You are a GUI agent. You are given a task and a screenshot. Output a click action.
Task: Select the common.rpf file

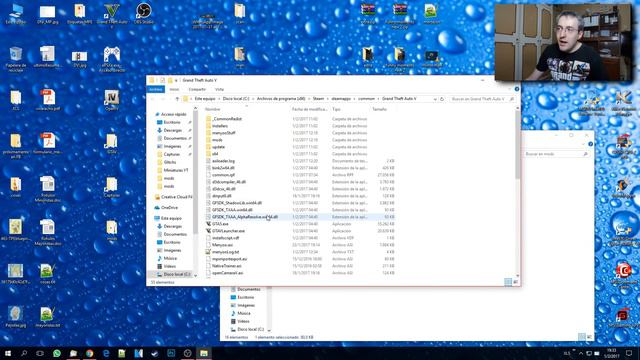pyautogui.click(x=223, y=175)
